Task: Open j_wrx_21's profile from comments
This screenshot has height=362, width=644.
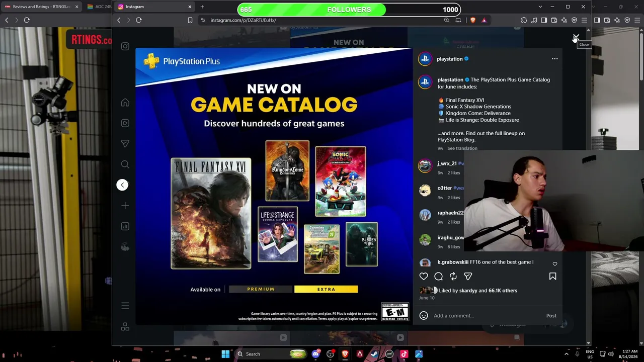Action: [x=447, y=163]
